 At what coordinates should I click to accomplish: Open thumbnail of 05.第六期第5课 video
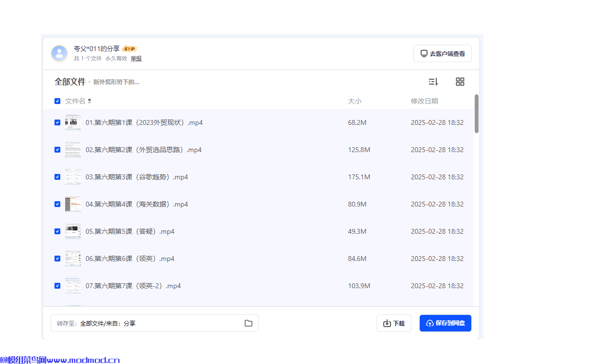coord(73,231)
